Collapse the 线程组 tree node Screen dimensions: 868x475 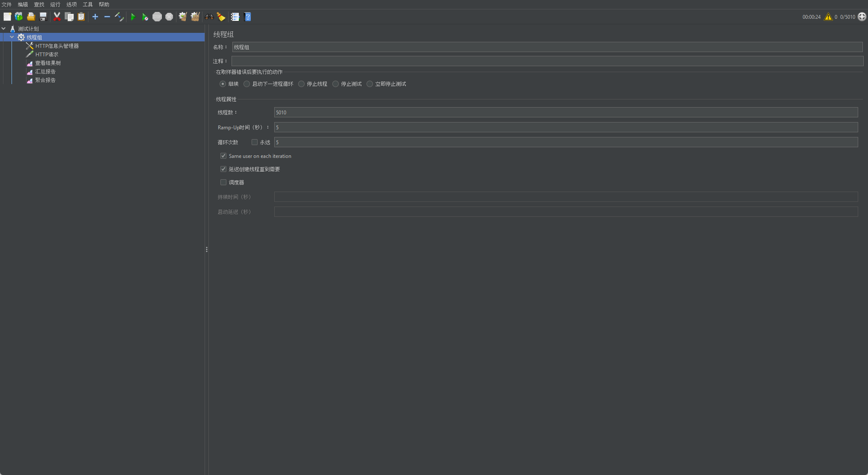coord(12,37)
